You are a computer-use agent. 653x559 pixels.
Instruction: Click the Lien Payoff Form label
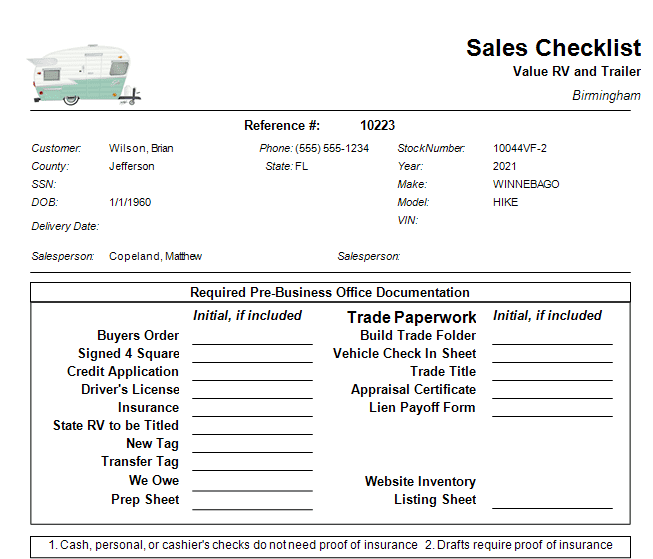(422, 407)
